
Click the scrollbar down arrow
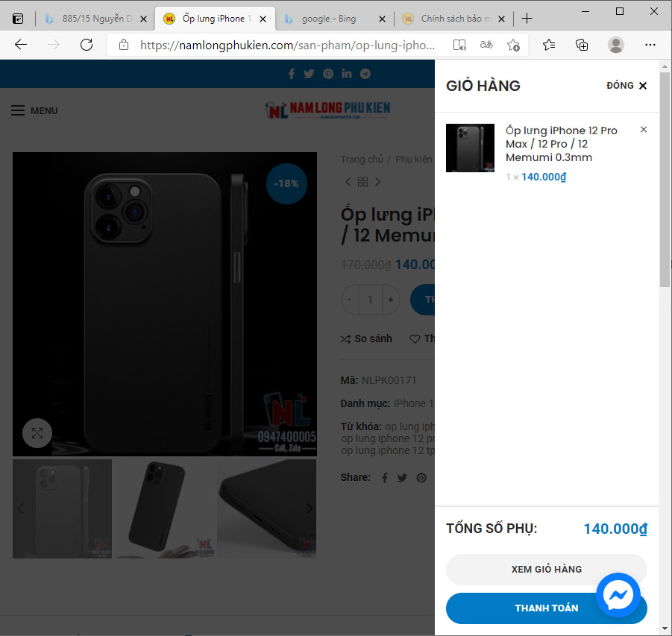click(665, 629)
